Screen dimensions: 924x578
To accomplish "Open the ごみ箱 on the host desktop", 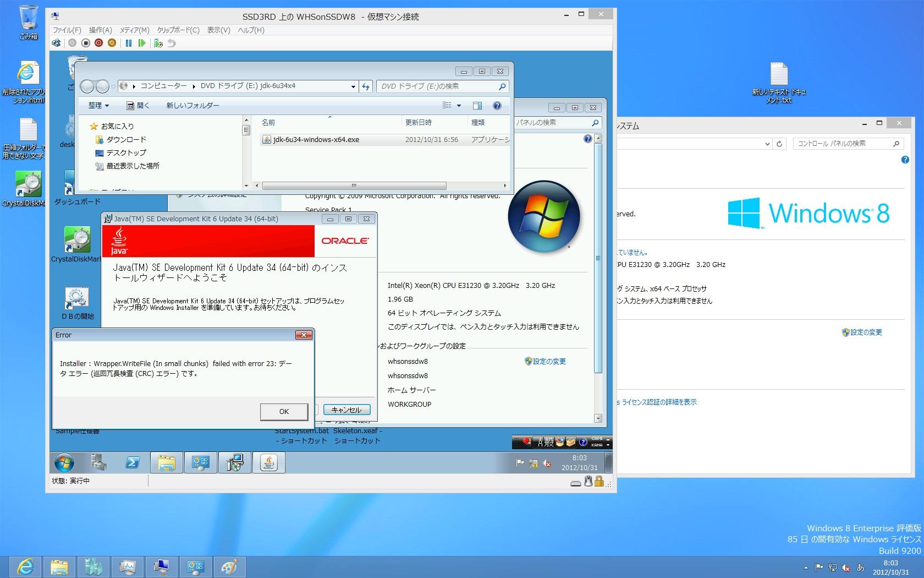I will [28, 22].
